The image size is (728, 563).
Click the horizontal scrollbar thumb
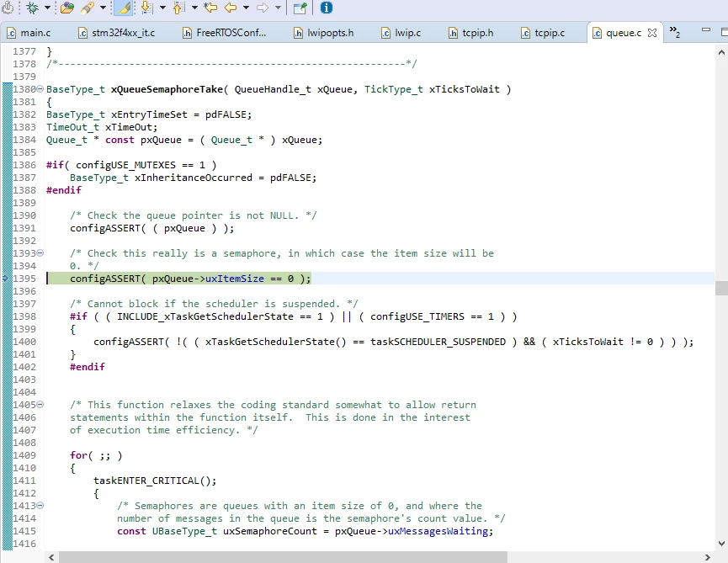tap(284, 557)
